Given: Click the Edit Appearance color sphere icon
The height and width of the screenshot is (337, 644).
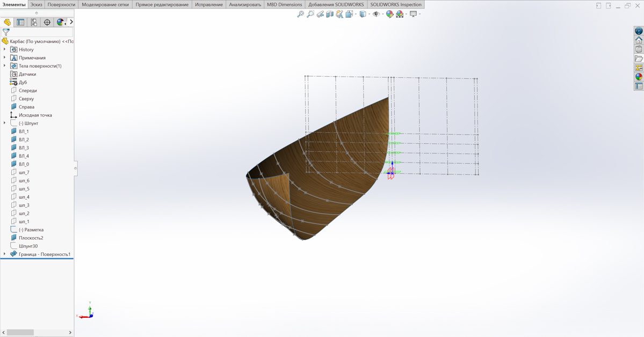Looking at the screenshot, I should point(389,14).
